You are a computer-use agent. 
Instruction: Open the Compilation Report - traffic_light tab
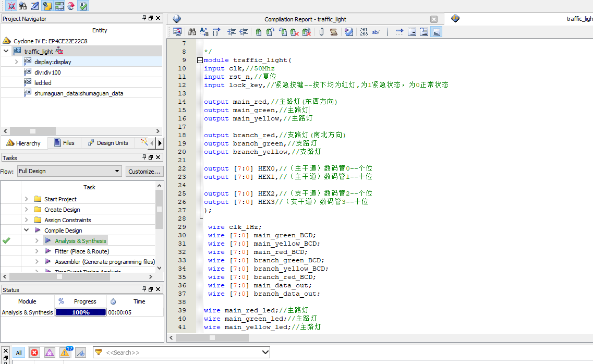[x=305, y=19]
